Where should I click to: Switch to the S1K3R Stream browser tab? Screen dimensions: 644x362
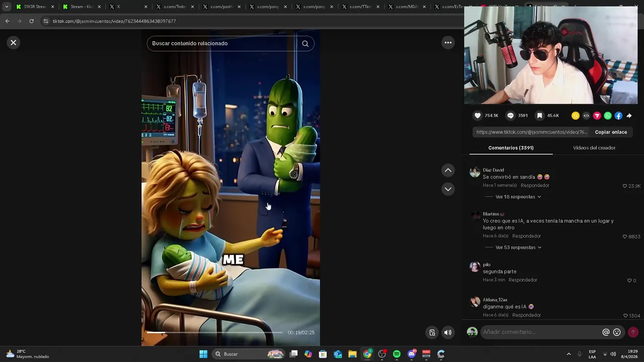tap(34, 7)
